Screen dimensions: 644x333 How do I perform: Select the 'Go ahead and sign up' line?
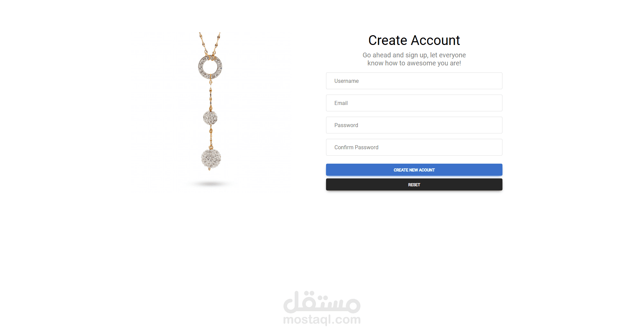click(414, 55)
